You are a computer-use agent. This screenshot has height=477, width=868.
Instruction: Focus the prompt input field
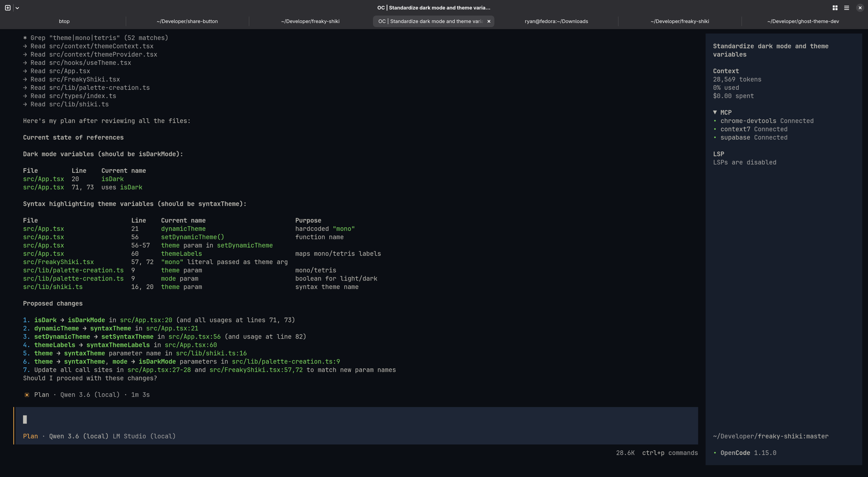point(356,419)
